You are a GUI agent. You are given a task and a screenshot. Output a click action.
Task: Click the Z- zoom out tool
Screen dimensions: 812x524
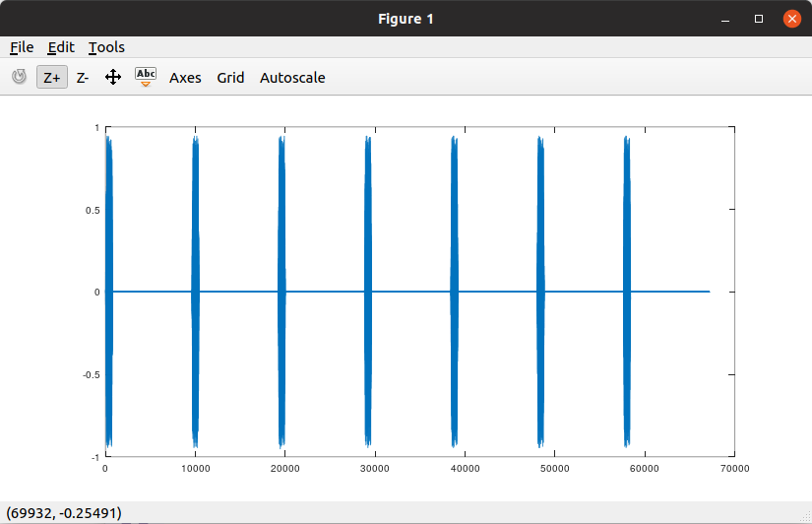pos(83,77)
